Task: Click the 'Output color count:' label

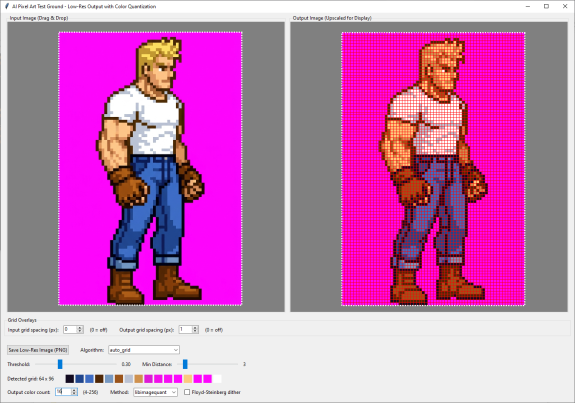Action: point(29,392)
